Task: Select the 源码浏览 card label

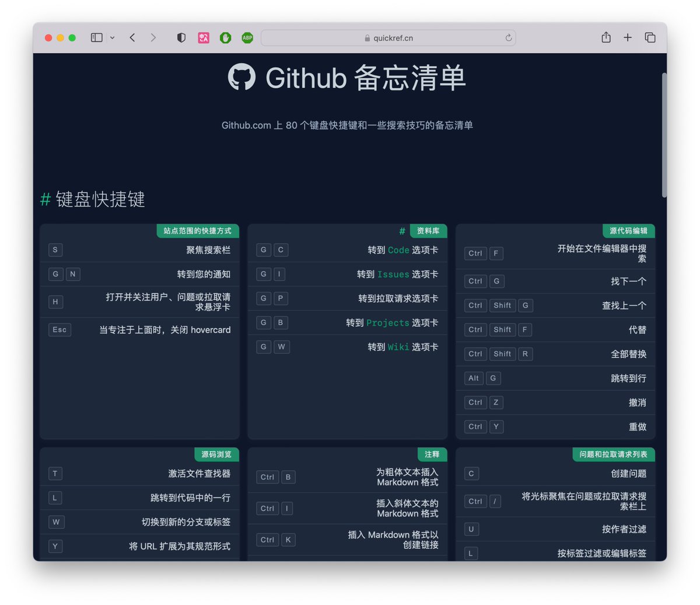Action: tap(216, 454)
